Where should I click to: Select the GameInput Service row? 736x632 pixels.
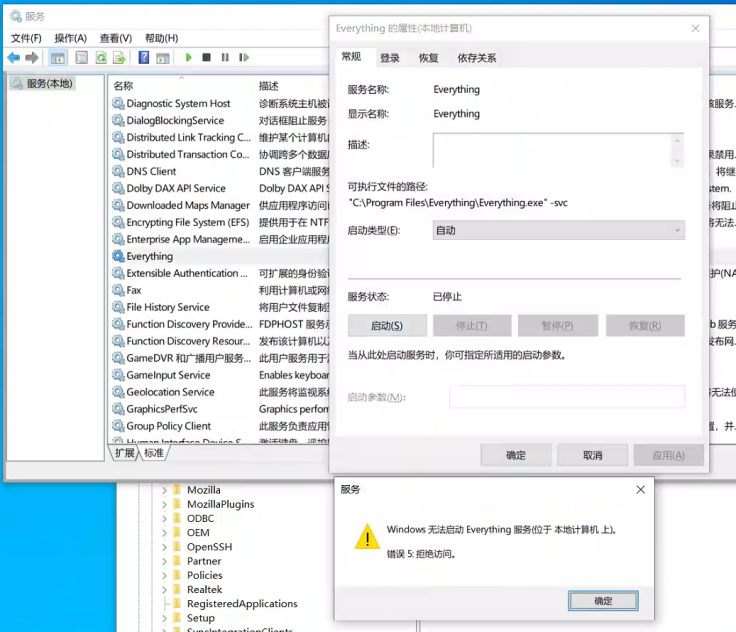pos(168,375)
